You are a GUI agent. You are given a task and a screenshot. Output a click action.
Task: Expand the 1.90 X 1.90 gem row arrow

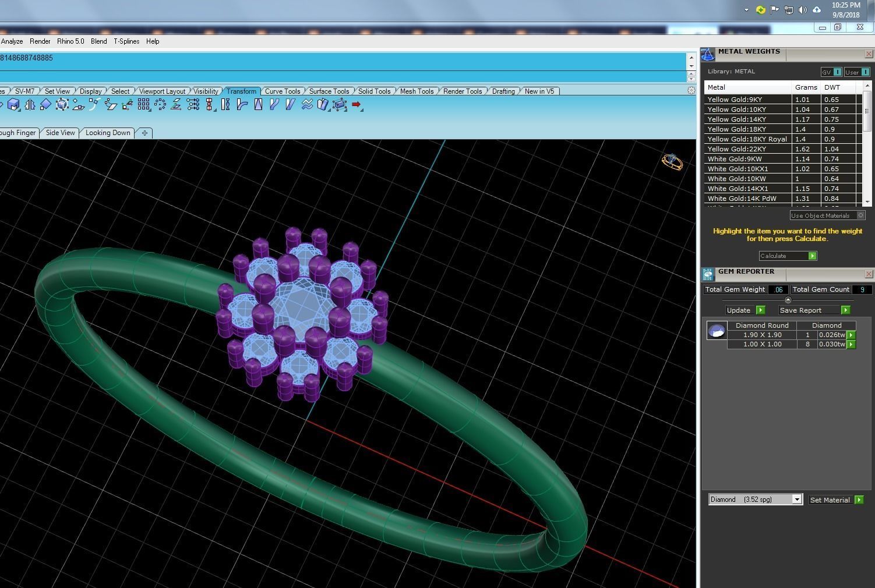click(851, 335)
